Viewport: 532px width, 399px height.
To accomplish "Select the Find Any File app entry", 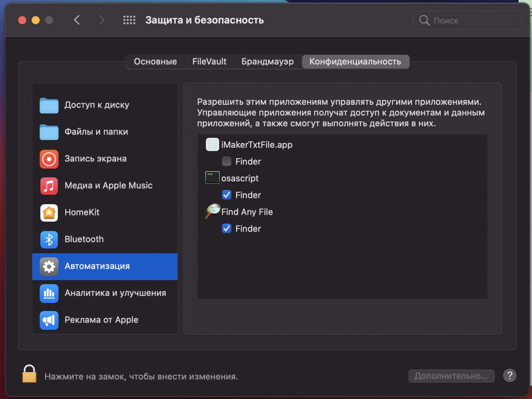I will (247, 212).
